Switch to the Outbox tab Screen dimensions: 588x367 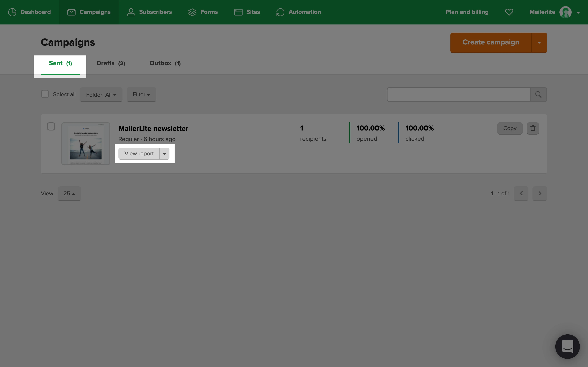point(165,63)
